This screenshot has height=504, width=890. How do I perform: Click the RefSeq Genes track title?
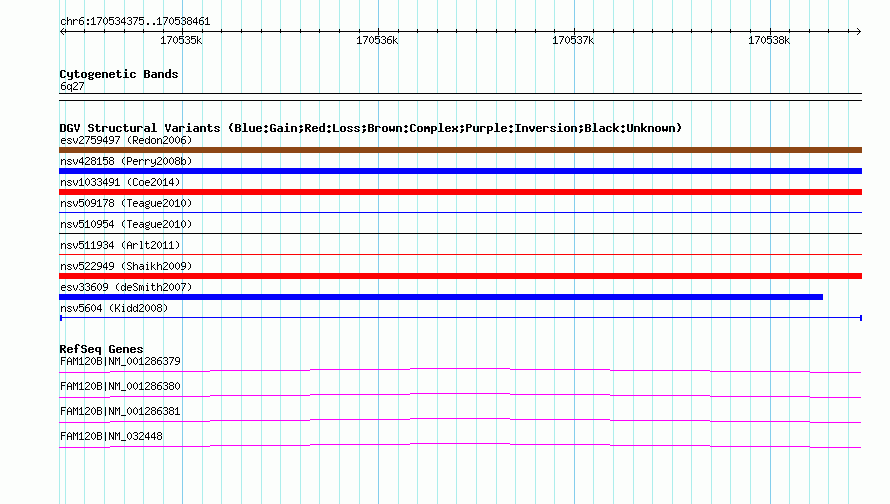point(101,349)
